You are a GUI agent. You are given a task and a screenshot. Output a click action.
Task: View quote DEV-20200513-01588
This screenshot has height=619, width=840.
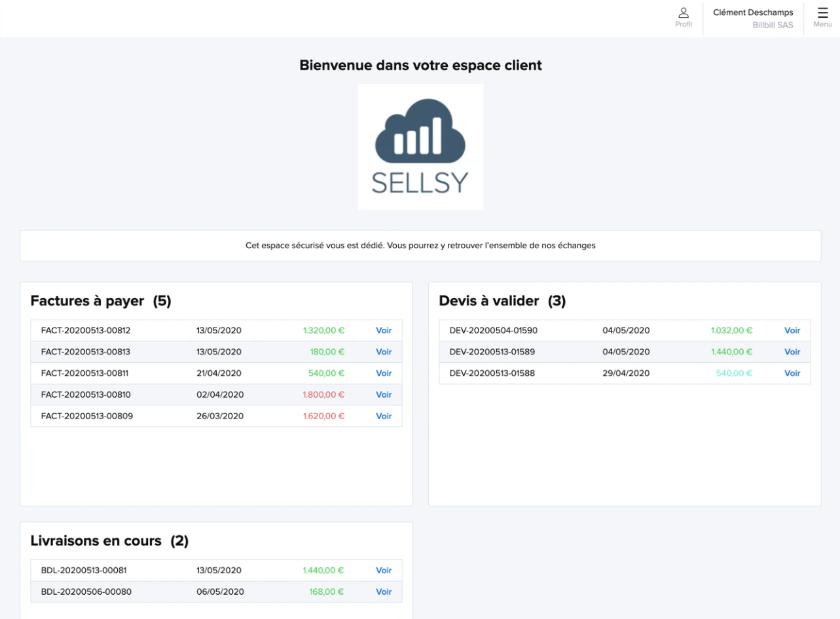click(792, 373)
